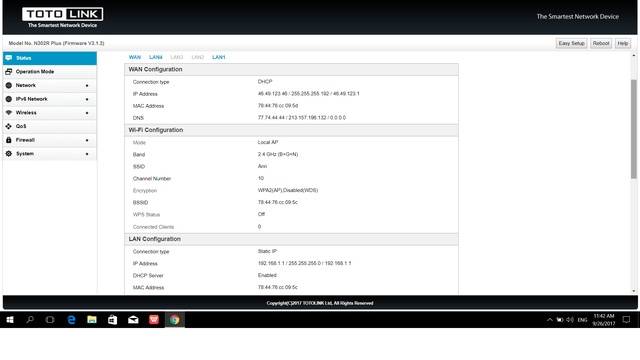The image size is (640, 360).
Task: Open taskbar search magnifier
Action: 30,320
